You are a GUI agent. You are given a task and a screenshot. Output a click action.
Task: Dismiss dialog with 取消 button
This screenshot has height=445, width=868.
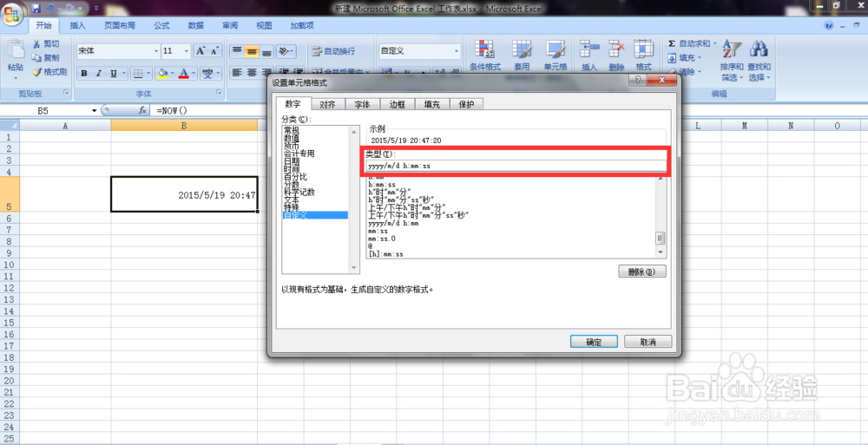click(x=648, y=342)
